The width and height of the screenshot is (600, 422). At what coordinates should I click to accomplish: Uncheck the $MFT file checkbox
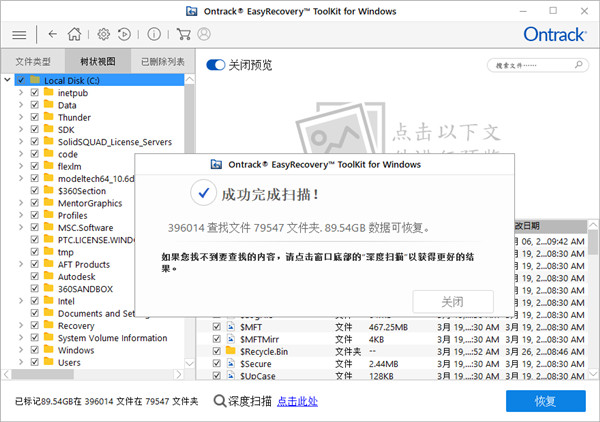217,327
